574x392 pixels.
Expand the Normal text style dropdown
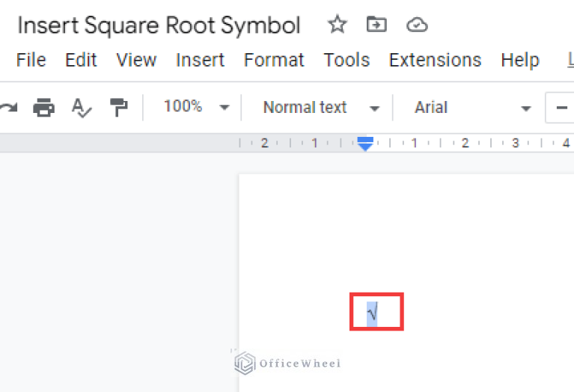(x=321, y=108)
